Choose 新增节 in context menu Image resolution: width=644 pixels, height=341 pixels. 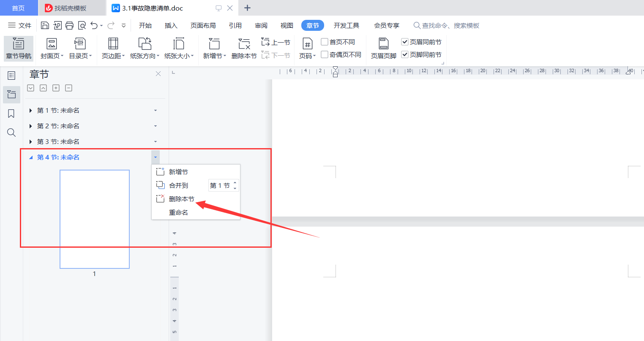196,172
